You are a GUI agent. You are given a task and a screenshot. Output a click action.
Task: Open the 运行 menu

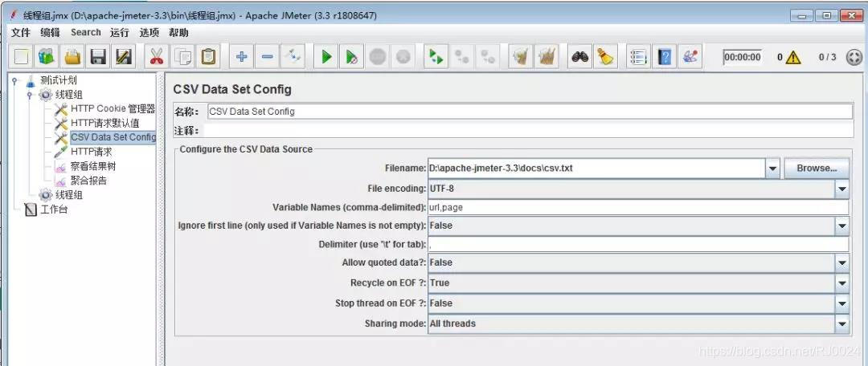pos(120,33)
